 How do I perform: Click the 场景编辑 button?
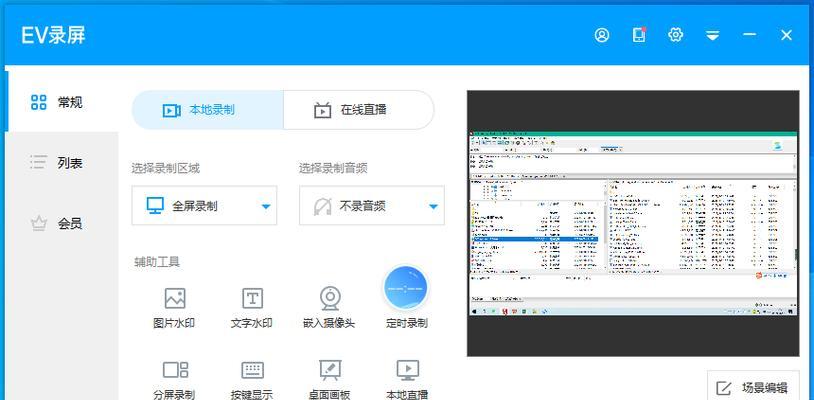(753, 387)
